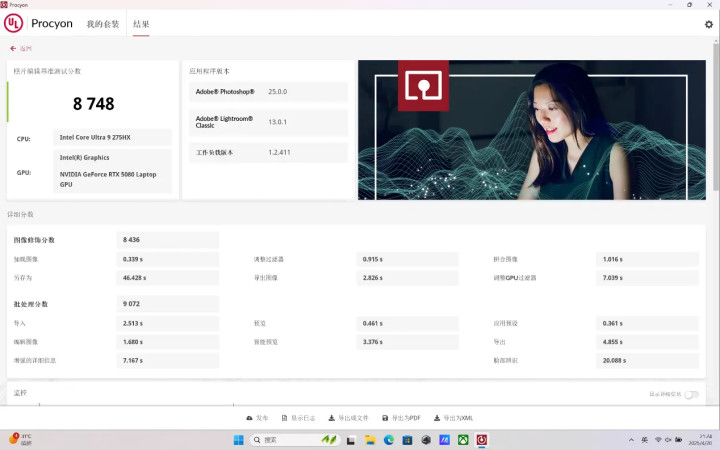Click the 0.915 s value
The height and width of the screenshot is (450, 720).
[x=372, y=259]
